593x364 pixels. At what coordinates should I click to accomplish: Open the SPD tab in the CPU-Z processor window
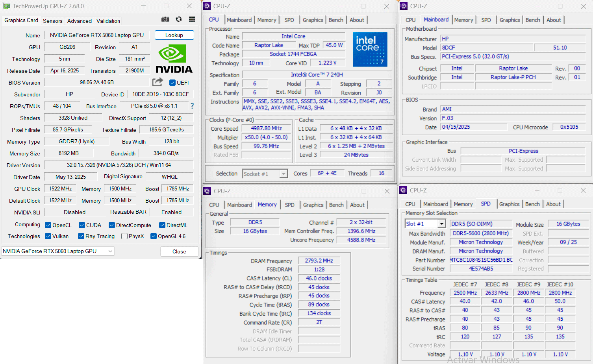click(289, 20)
